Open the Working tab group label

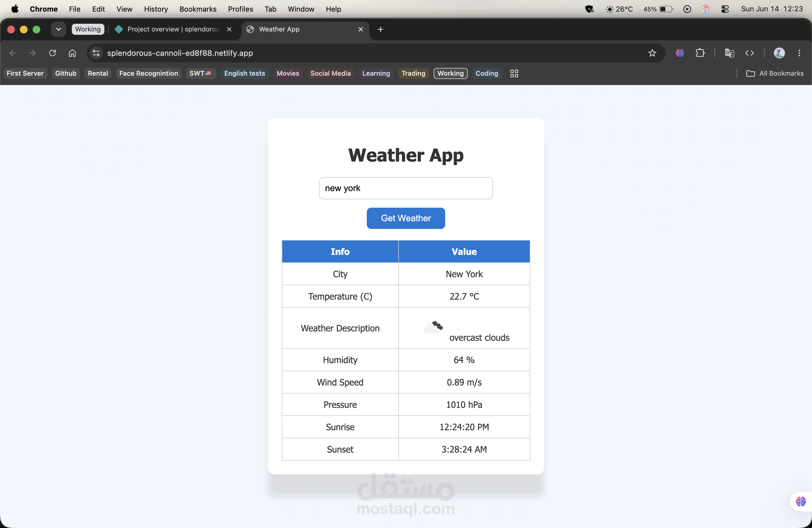pyautogui.click(x=88, y=29)
